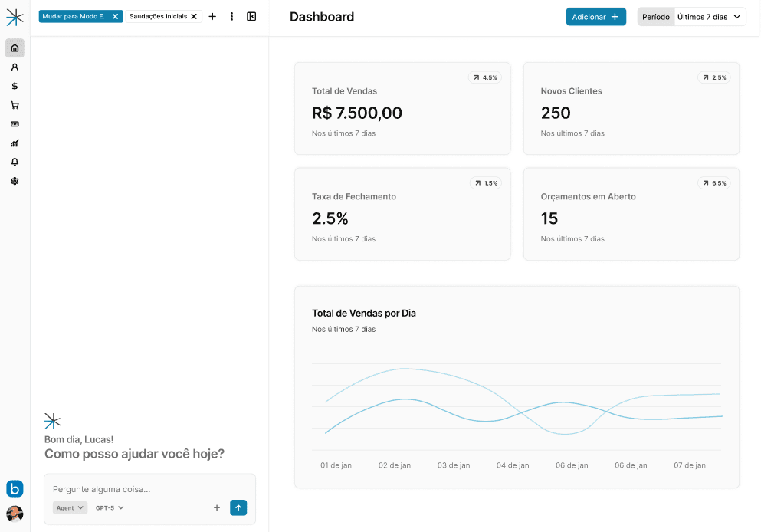The height and width of the screenshot is (532, 761).
Task: Collapse the chat panel with the sidebar icon
Action: pos(251,15)
